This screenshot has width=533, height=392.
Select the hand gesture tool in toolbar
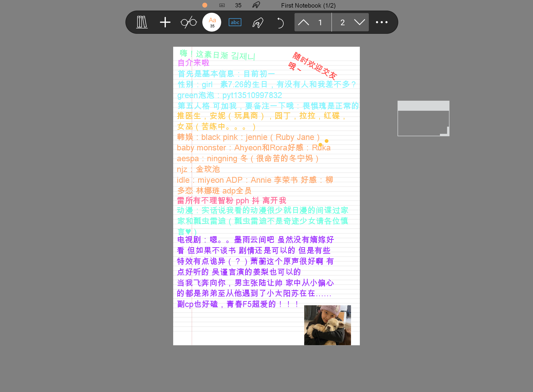(x=258, y=22)
